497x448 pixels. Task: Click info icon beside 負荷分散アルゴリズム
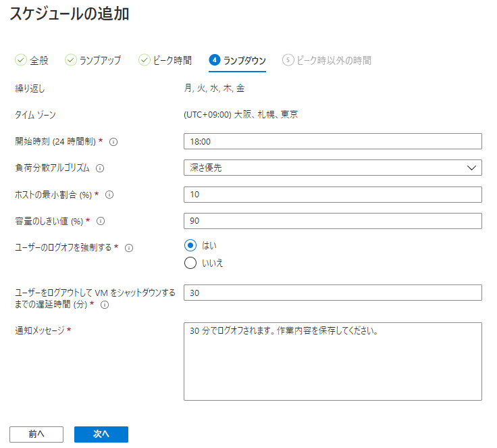(x=100, y=168)
